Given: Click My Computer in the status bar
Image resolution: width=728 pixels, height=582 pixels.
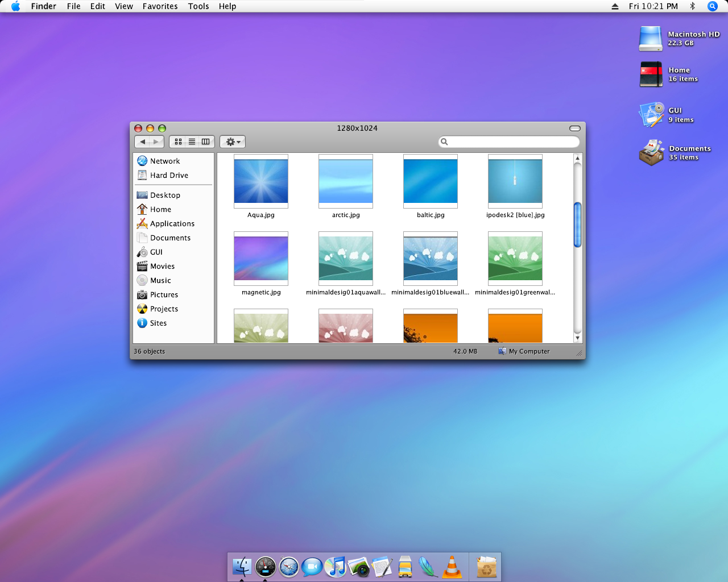Looking at the screenshot, I should click(524, 351).
